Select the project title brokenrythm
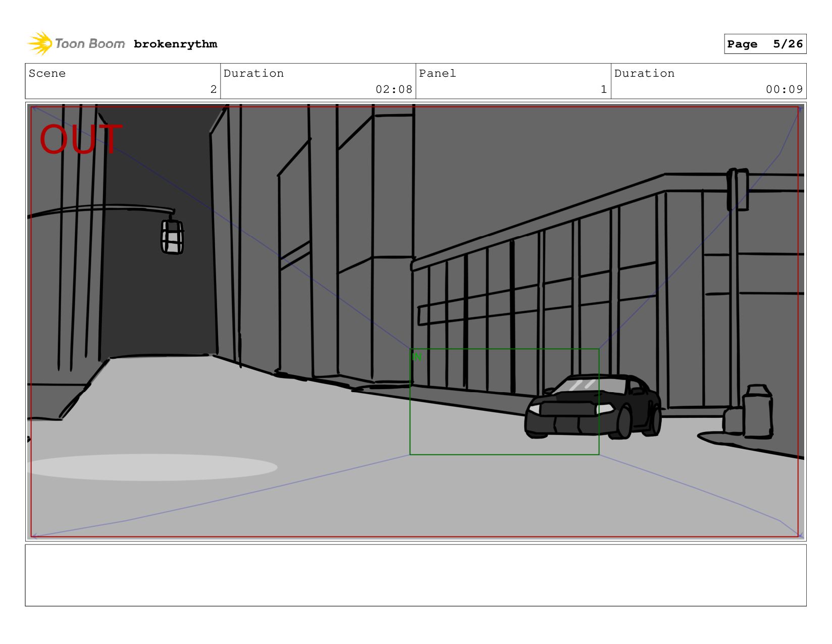832x644 pixels. [175, 44]
